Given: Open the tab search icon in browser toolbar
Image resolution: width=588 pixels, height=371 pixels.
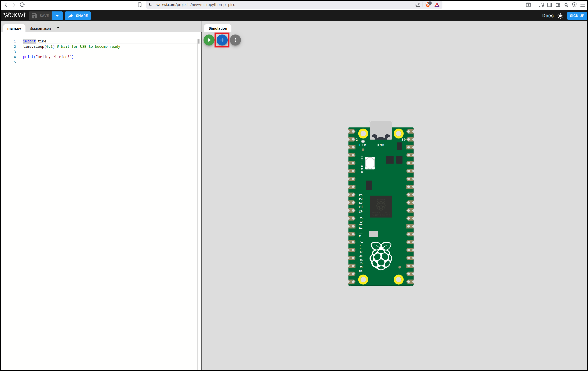Looking at the screenshot, I should click(528, 5).
